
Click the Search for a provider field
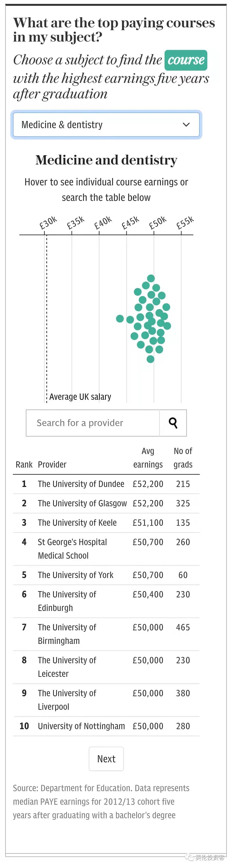pos(93,423)
